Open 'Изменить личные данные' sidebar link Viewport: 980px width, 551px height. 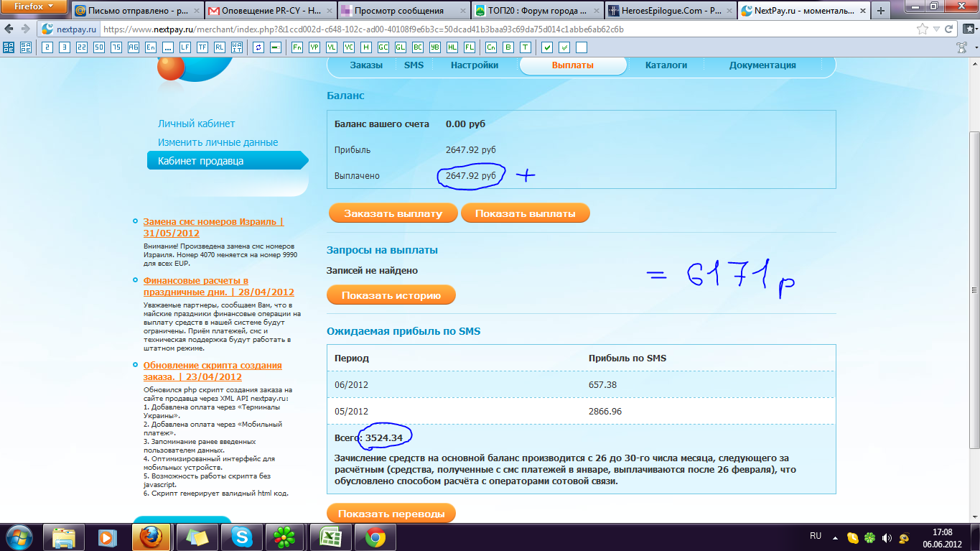[218, 142]
